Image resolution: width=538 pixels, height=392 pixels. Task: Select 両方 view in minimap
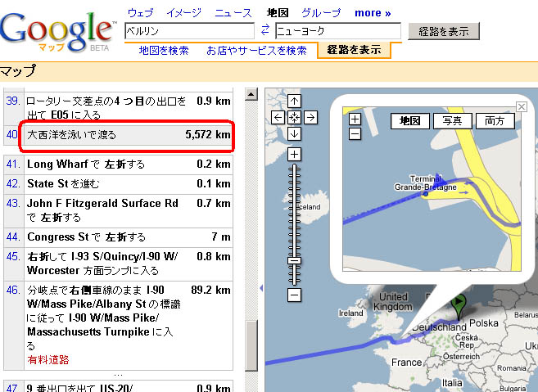(495, 121)
